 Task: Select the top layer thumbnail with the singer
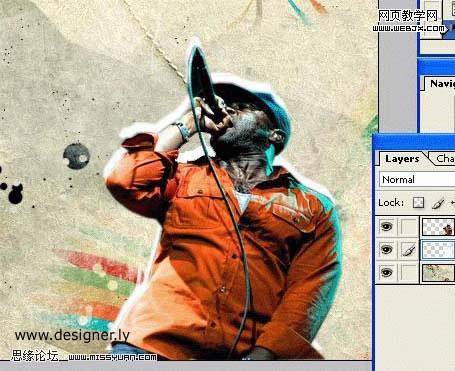tap(438, 227)
